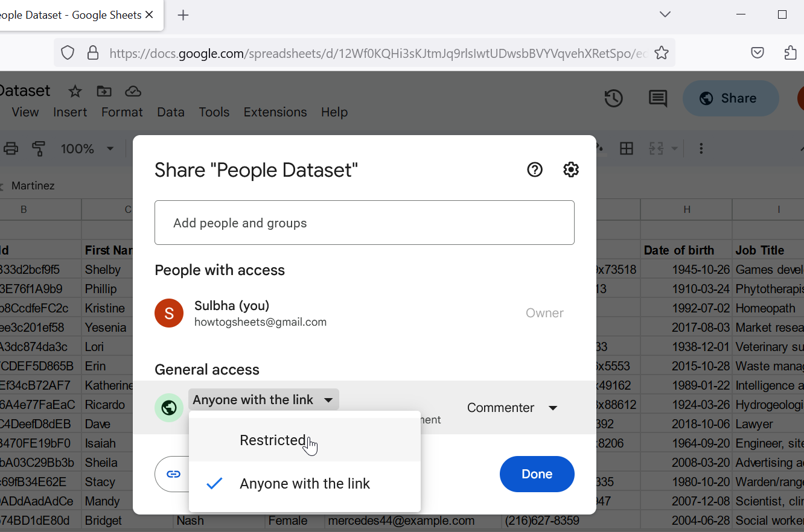
Task: Open a new browser tab
Action: point(183,15)
